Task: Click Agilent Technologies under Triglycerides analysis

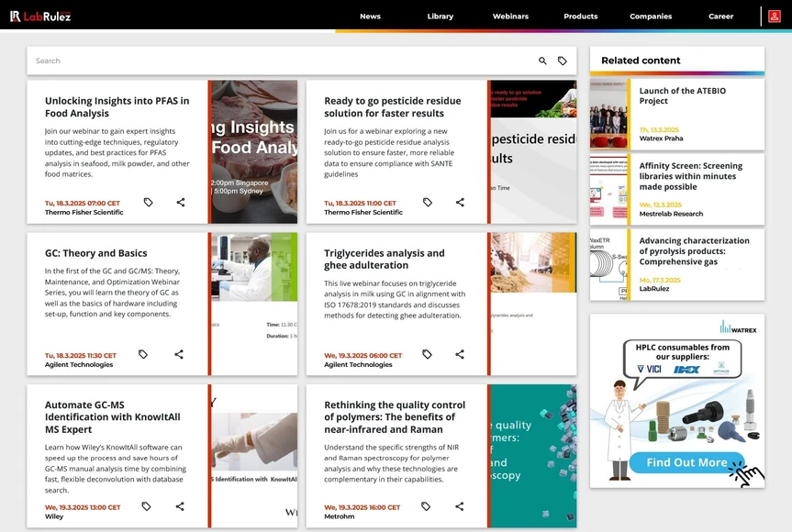Action: (358, 364)
